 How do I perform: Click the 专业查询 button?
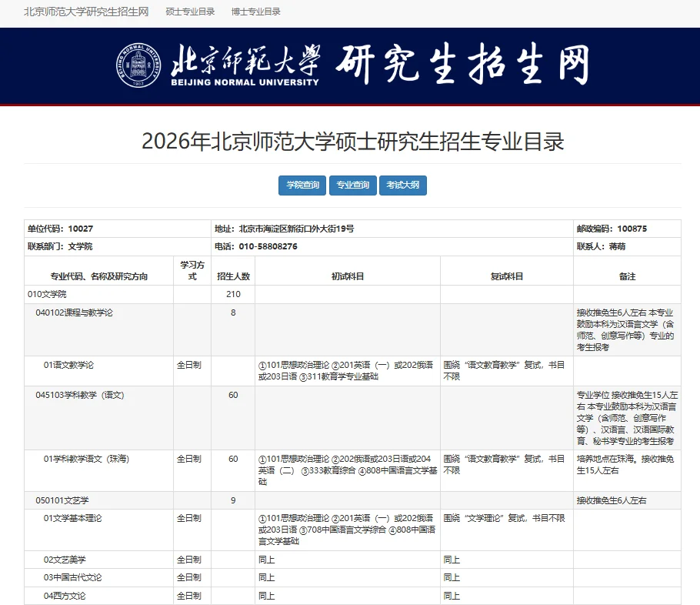click(352, 185)
